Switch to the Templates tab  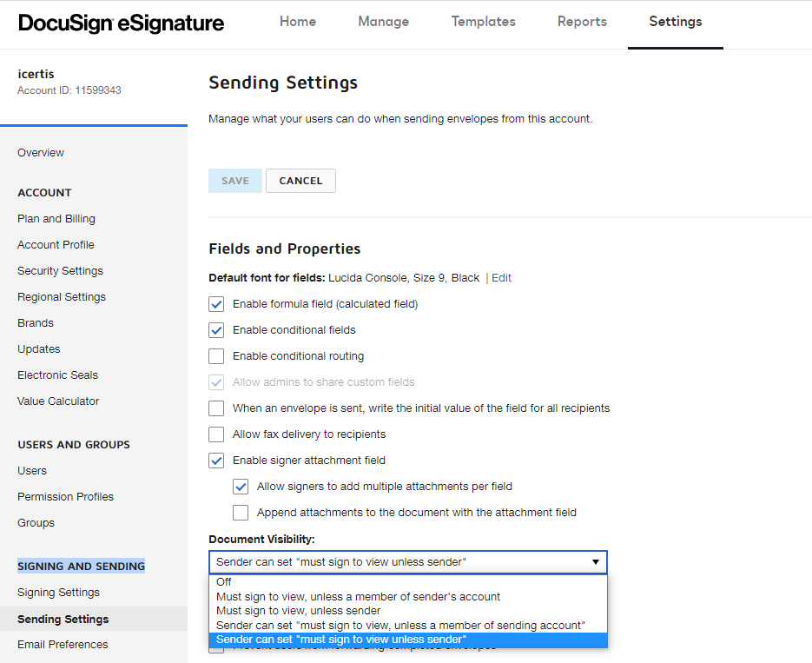coord(483,22)
